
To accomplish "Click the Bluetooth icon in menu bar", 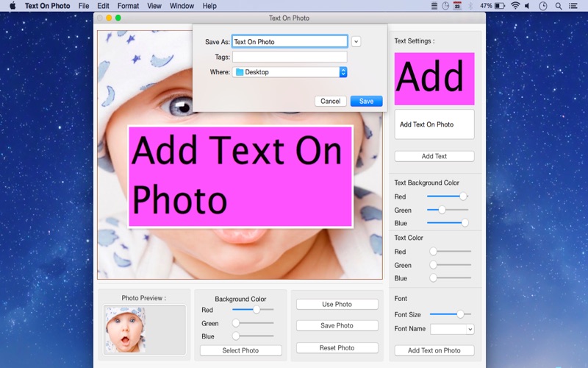I will 470,6.
